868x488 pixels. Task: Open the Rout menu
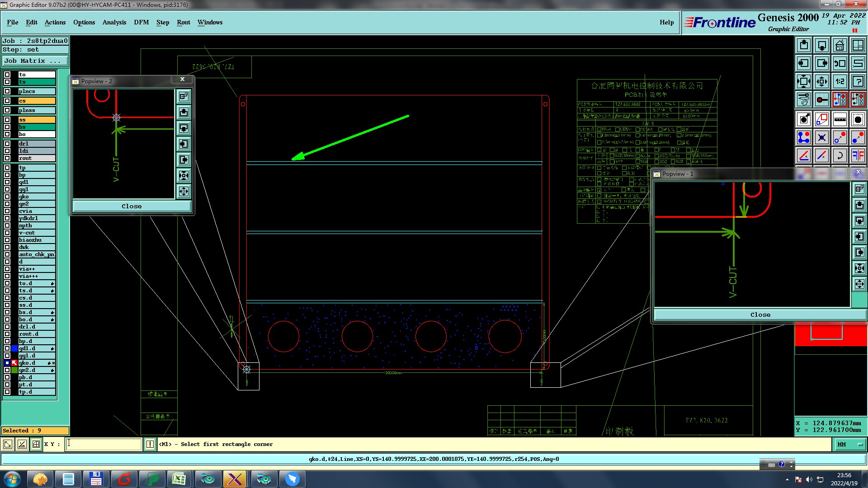coord(183,22)
